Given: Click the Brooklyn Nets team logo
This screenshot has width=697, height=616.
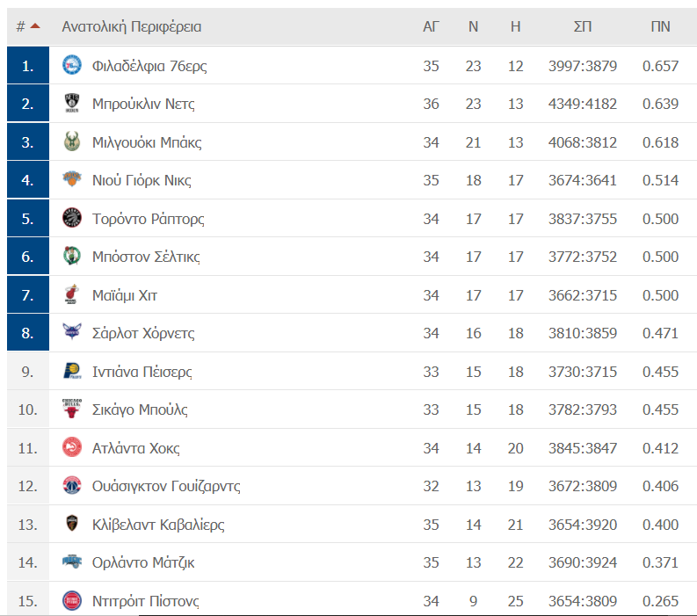Looking at the screenshot, I should pyautogui.click(x=71, y=103).
